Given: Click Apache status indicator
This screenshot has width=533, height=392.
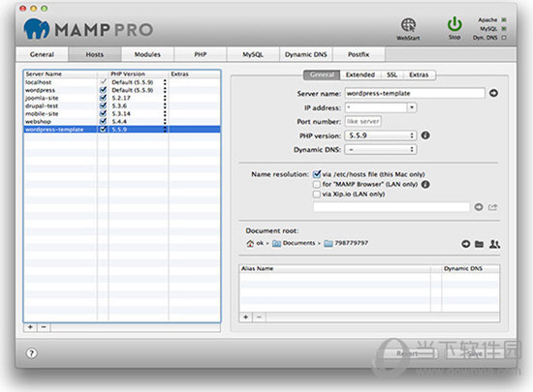Looking at the screenshot, I should pos(504,20).
